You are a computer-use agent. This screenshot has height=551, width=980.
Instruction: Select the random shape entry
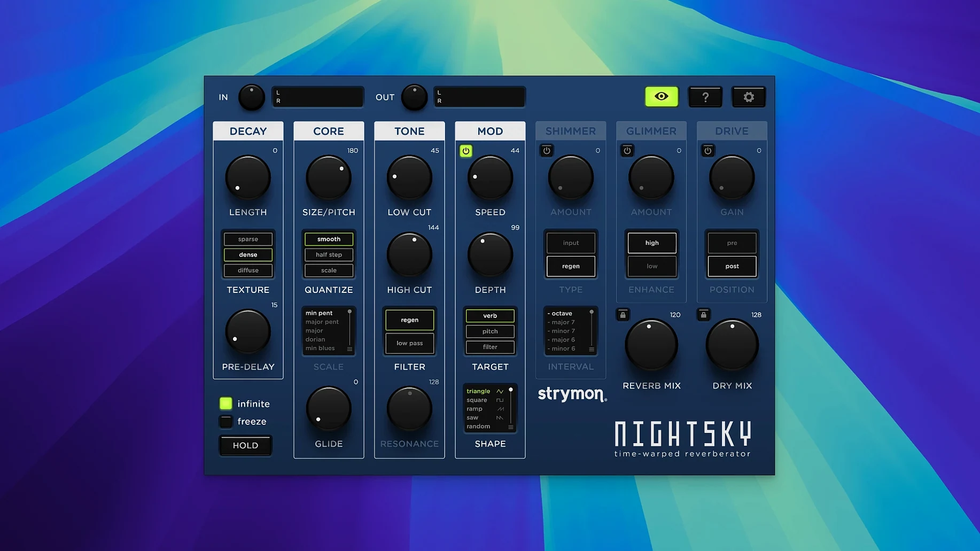(478, 426)
